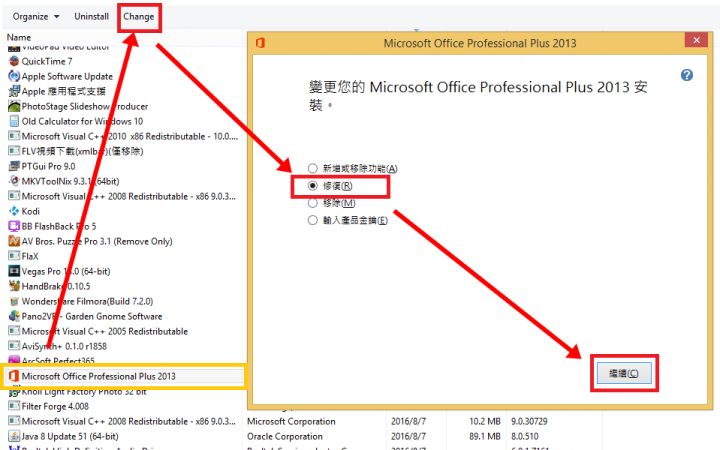Click the AV Bros. Puzzle Pro icon
The width and height of the screenshot is (720, 450).
(x=14, y=241)
